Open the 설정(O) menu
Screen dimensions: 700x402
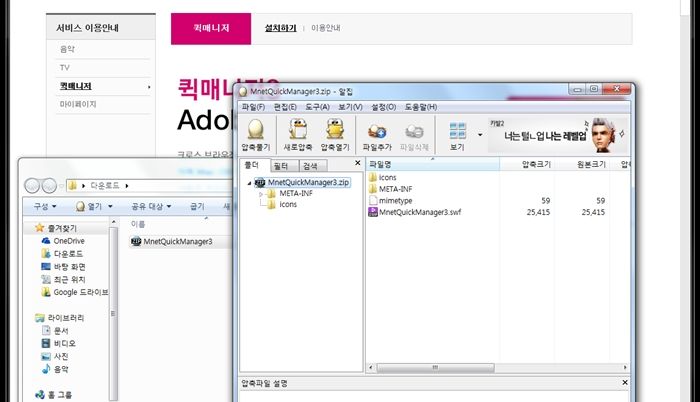384,107
